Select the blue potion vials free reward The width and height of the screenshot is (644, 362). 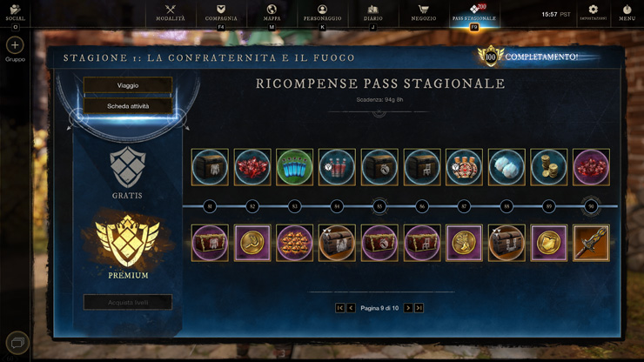294,167
